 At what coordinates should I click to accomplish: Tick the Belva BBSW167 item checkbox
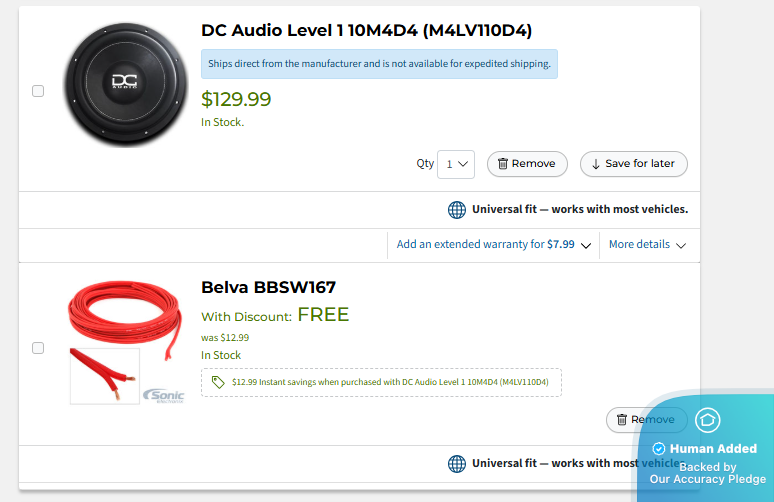[38, 348]
